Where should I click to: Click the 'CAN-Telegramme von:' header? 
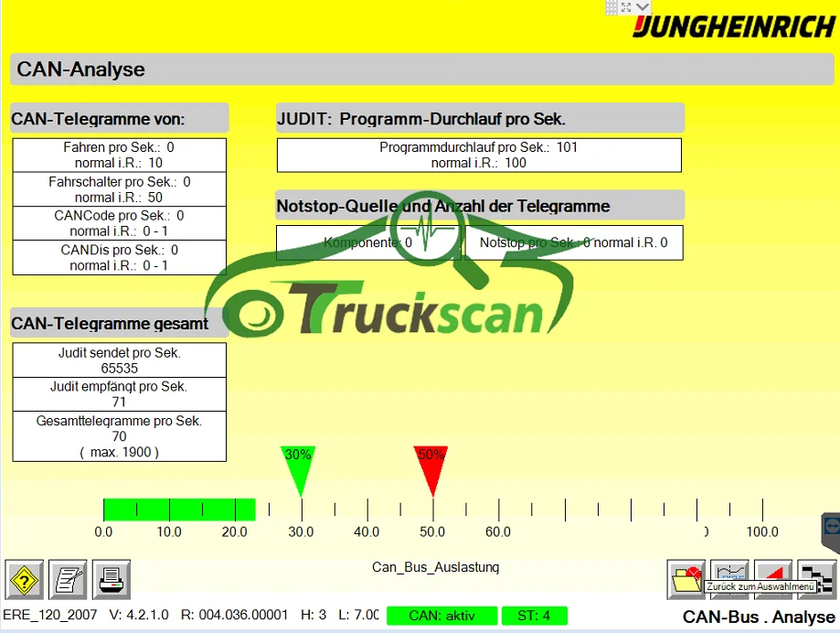click(120, 118)
